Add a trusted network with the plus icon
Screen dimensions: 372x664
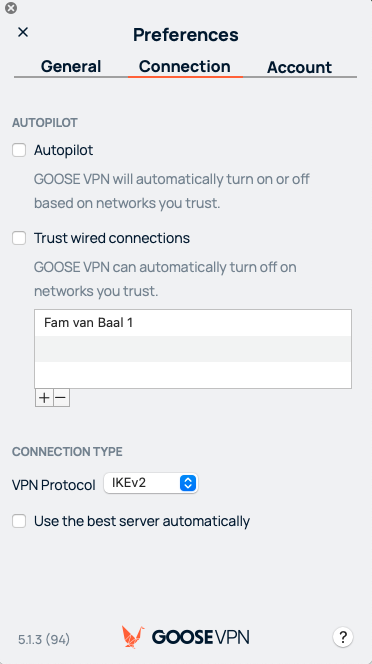pyautogui.click(x=44, y=398)
